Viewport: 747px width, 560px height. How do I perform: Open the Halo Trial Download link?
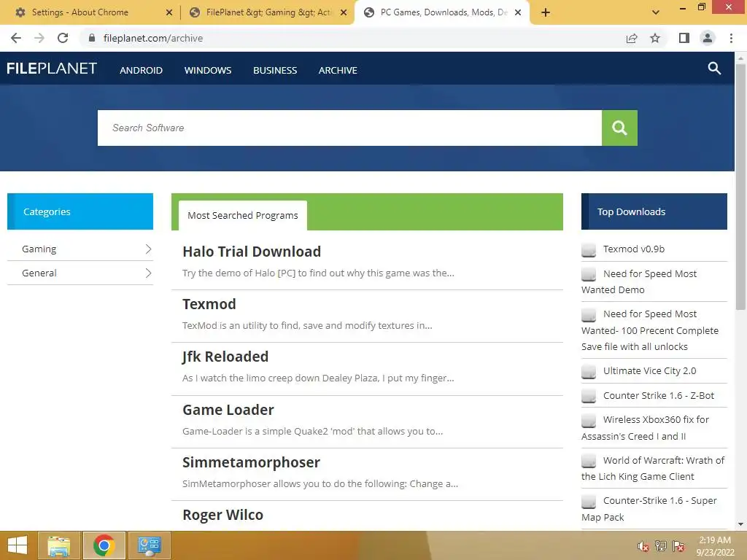(252, 252)
